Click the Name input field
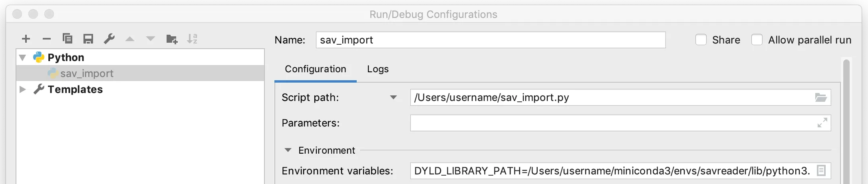This screenshot has height=184, width=868. pyautogui.click(x=491, y=40)
